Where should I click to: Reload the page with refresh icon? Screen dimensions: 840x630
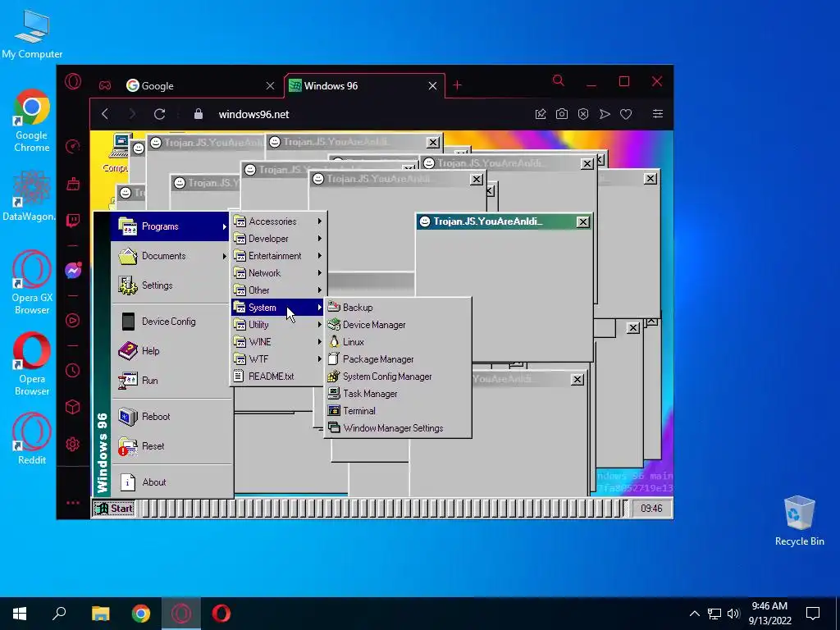(x=159, y=114)
